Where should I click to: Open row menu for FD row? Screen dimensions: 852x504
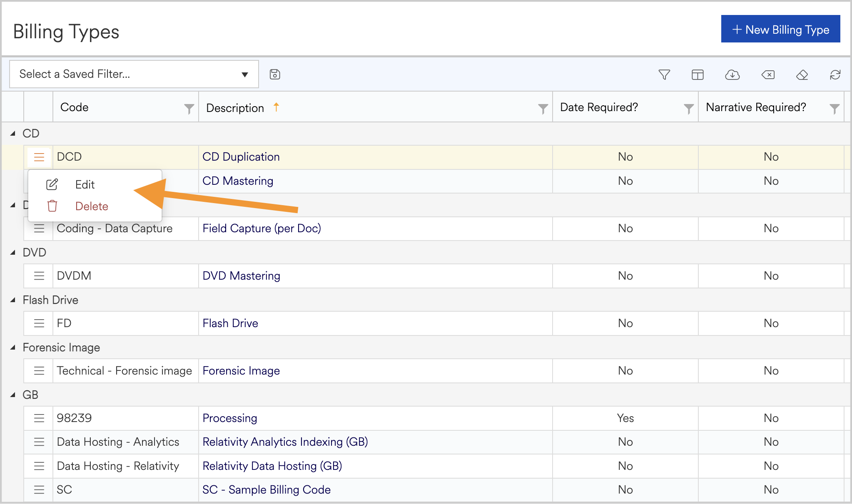[x=39, y=323]
